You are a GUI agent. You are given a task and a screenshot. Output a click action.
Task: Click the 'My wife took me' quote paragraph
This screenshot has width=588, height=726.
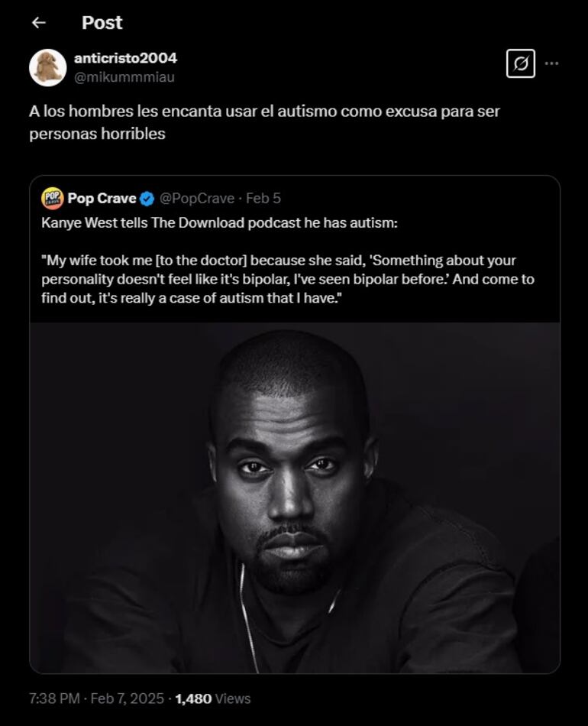tap(287, 279)
